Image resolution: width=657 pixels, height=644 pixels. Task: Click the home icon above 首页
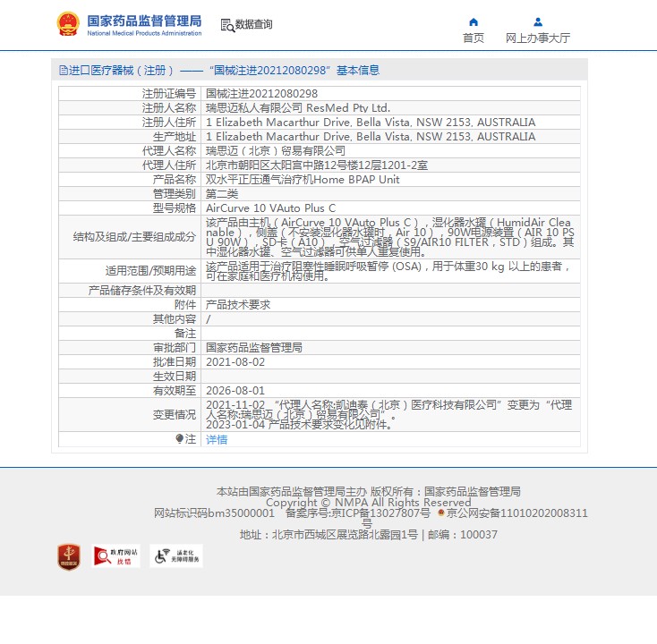tap(474, 21)
